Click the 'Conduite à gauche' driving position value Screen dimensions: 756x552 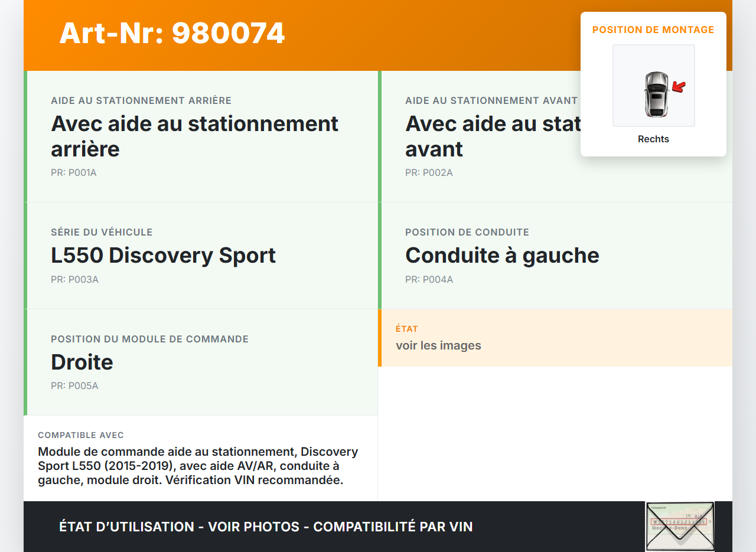(x=502, y=255)
